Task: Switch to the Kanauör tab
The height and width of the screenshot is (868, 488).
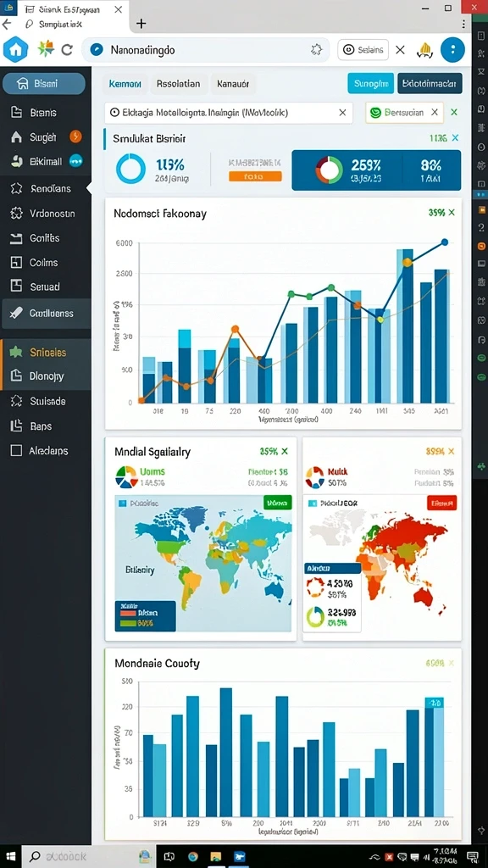Action: [233, 84]
